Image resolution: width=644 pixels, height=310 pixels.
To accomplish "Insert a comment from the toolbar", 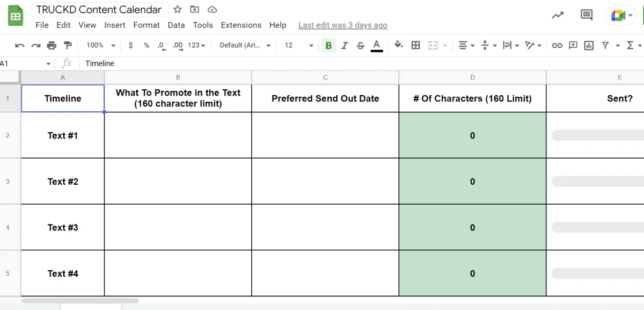I will tap(573, 45).
